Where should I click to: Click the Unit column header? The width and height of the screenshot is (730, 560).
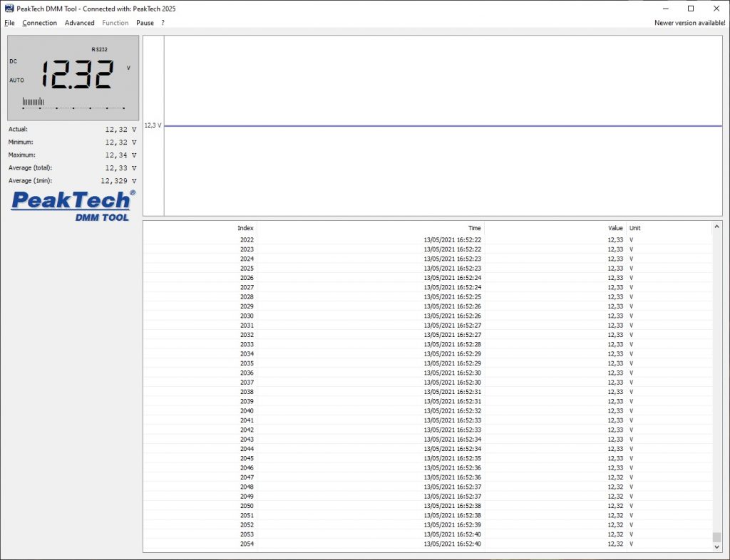[x=634, y=228]
